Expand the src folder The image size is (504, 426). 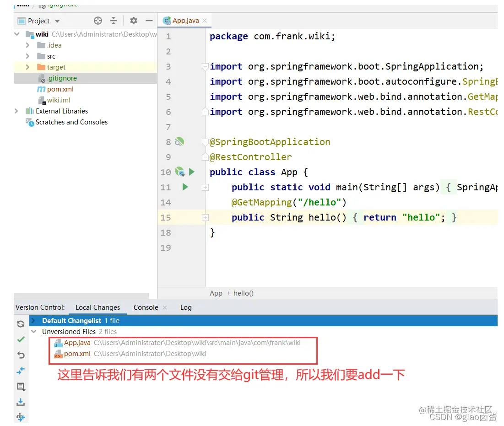(x=27, y=56)
